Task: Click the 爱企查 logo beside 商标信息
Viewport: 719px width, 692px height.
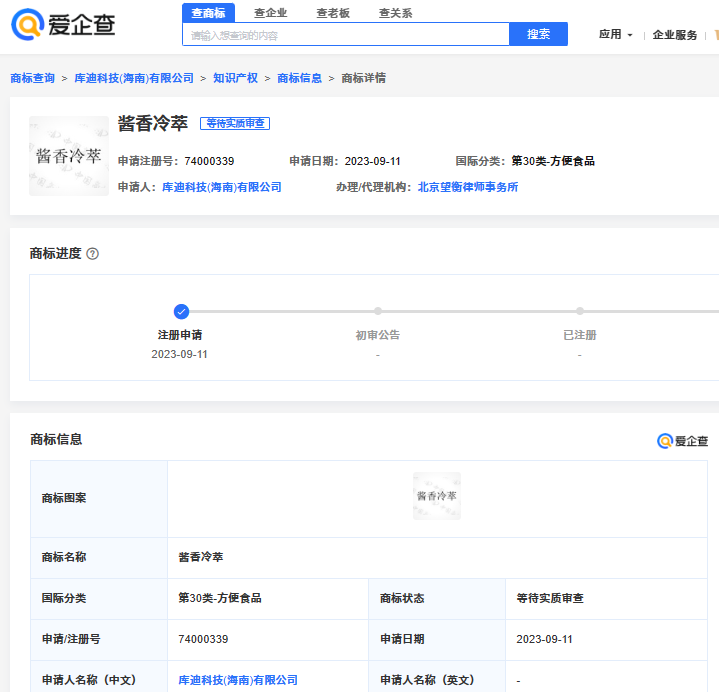Action: 682,441
